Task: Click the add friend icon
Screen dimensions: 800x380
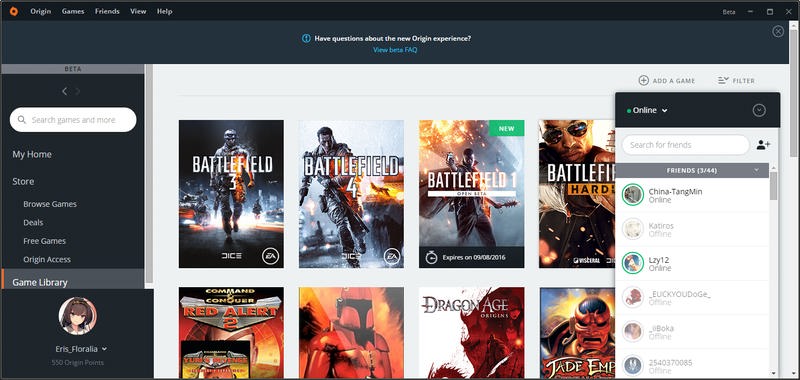Action: coord(763,145)
